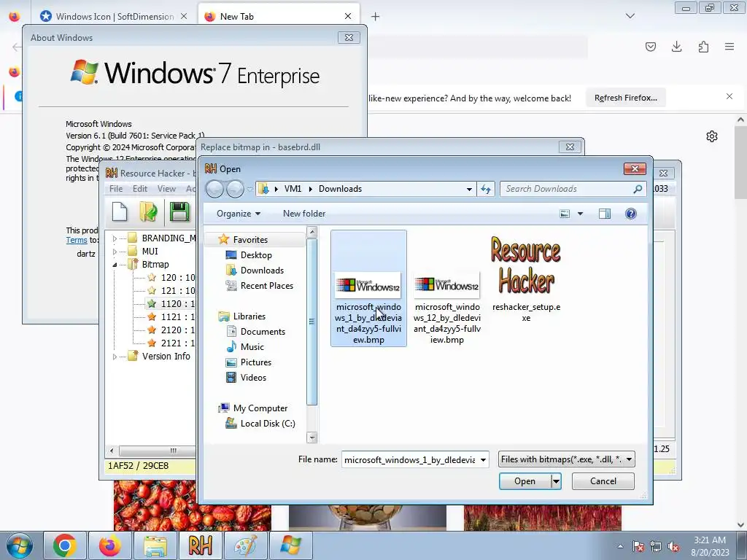The width and height of the screenshot is (747, 560).
Task: Open the File name dropdown arrow
Action: pos(483,460)
